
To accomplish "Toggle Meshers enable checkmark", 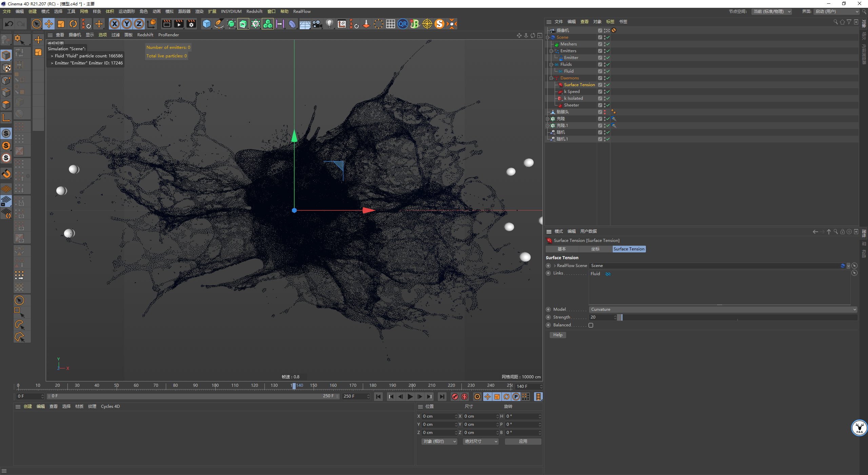I will (x=608, y=44).
